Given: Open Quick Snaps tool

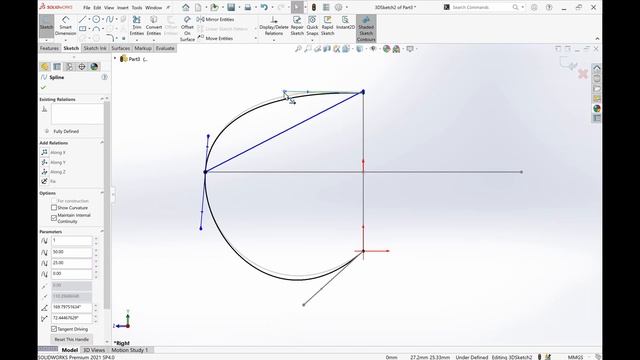Looking at the screenshot, I should (x=312, y=26).
